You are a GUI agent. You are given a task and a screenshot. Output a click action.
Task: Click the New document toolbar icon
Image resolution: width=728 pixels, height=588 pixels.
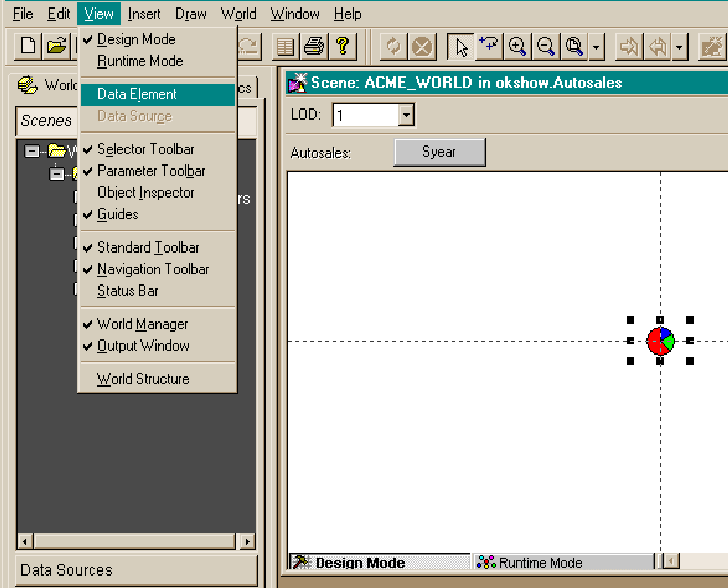pos(29,46)
